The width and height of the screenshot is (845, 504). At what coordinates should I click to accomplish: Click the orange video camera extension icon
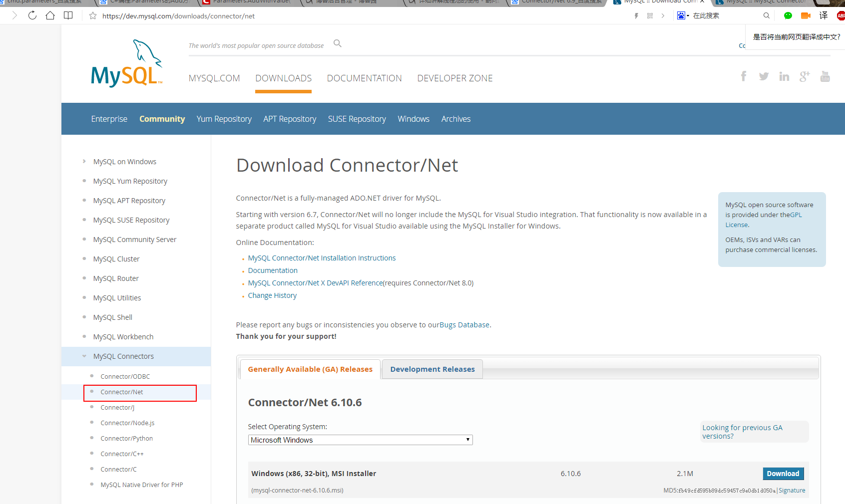(x=806, y=16)
